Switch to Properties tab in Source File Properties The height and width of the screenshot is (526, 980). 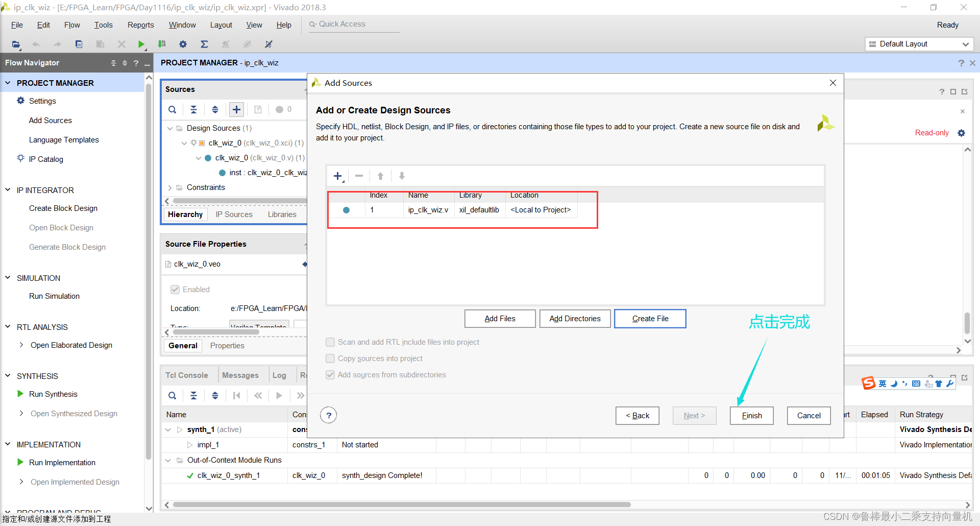pyautogui.click(x=227, y=346)
